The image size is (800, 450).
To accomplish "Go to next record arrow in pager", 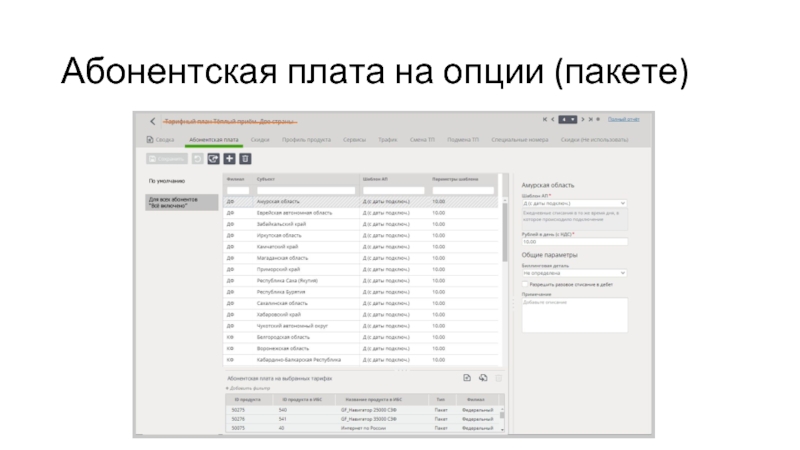I will click(x=583, y=119).
